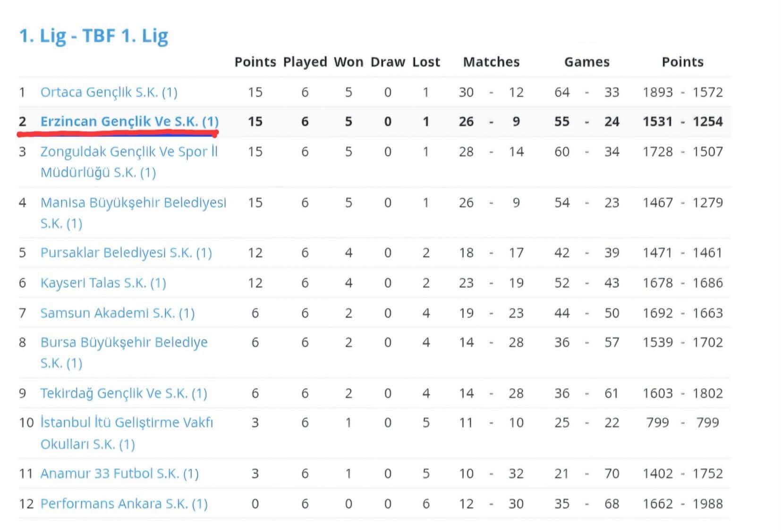Open the '1. Lig - TBF 1. Lig' heading link
Screen dimensions: 781x532
93,36
